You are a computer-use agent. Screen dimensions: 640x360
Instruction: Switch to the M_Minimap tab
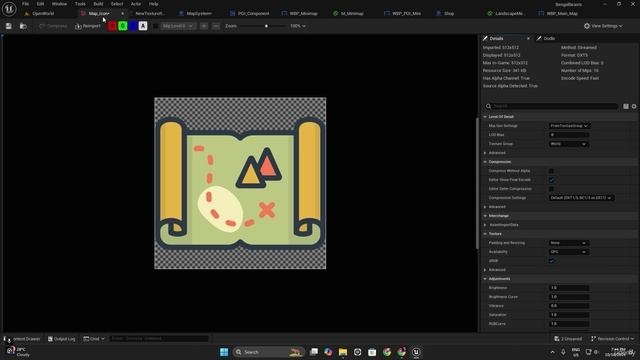pos(352,13)
